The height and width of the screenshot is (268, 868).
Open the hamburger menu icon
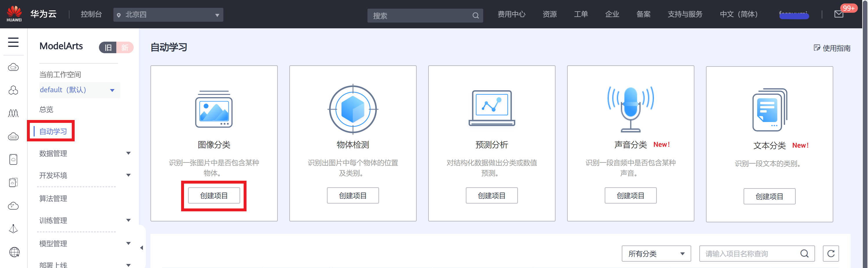[13, 42]
